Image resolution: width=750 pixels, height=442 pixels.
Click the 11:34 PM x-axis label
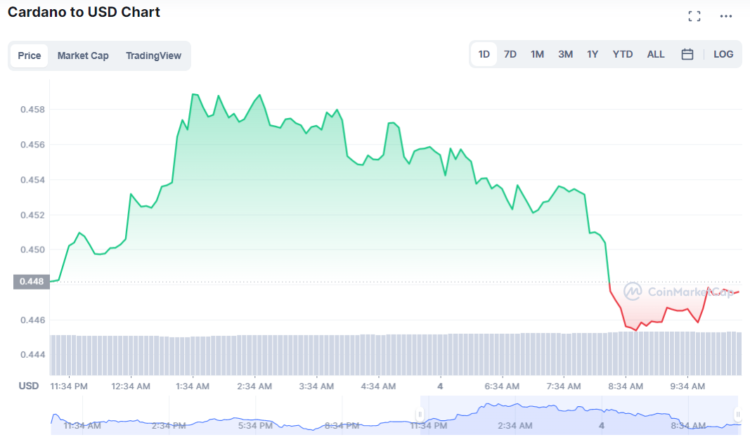69,386
